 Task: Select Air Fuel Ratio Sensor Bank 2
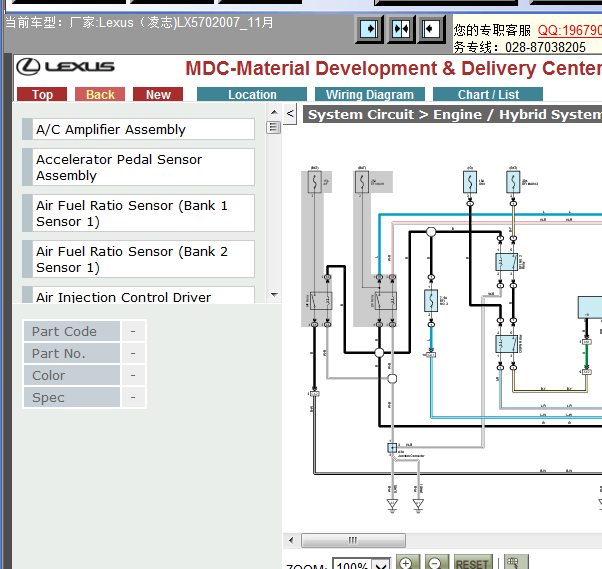point(138,259)
